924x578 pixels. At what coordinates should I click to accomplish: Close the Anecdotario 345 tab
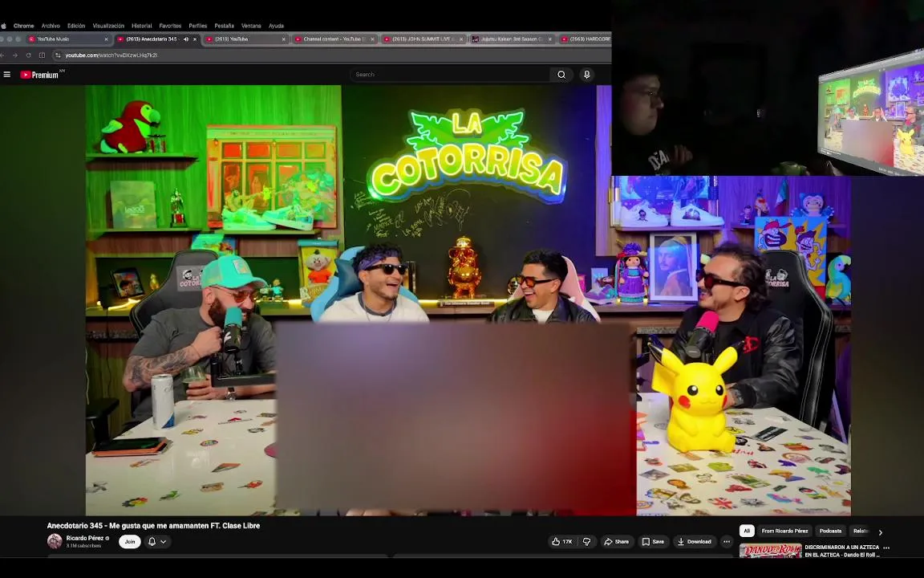[x=194, y=39]
